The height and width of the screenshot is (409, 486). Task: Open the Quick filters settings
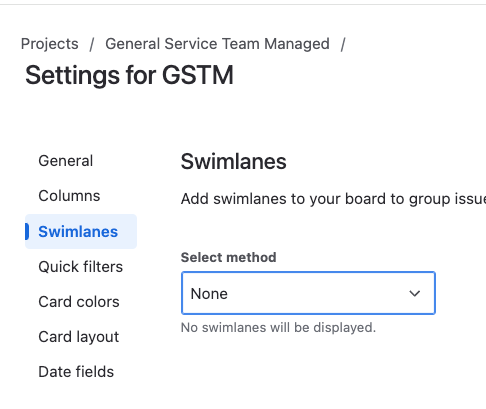click(81, 267)
